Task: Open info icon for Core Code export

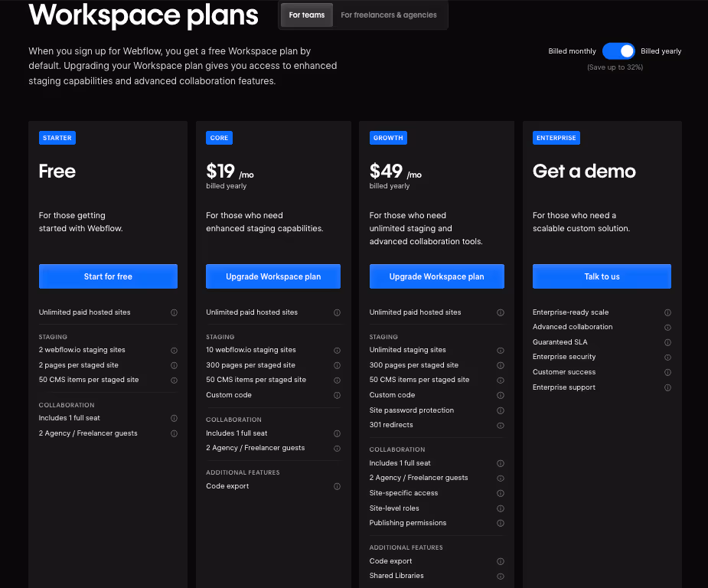Action: pos(337,486)
